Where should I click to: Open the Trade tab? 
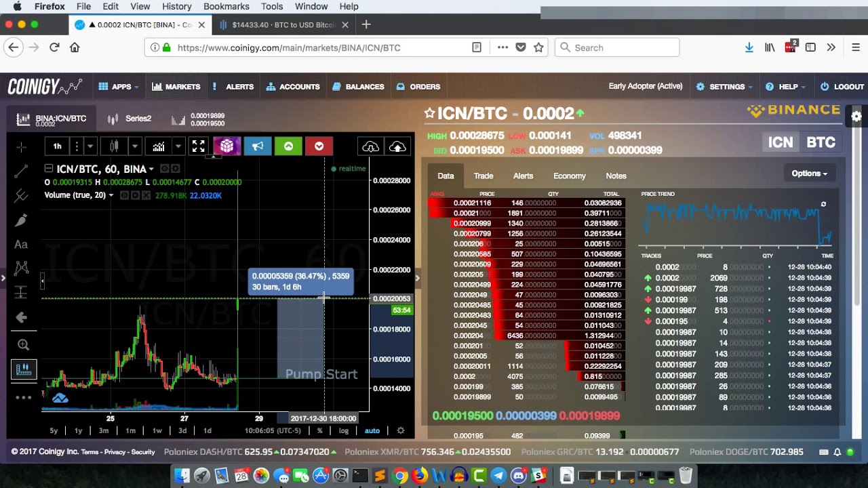click(x=484, y=176)
